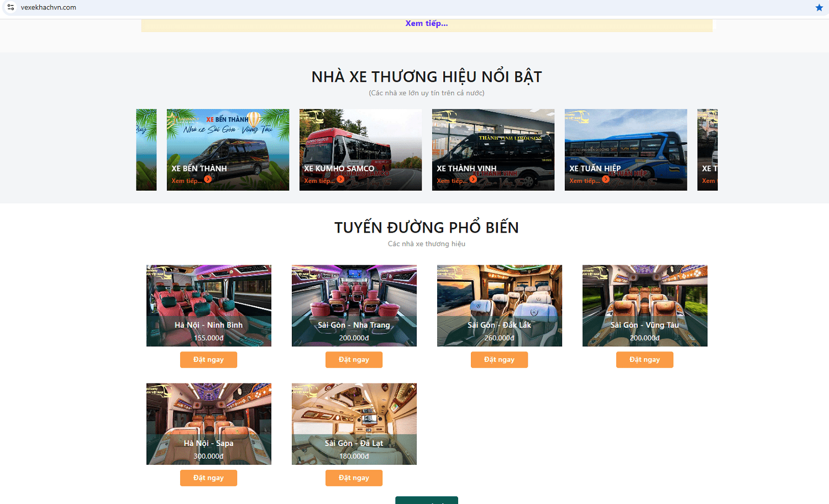Select the XE KUMHO SAMCO title text

click(339, 169)
